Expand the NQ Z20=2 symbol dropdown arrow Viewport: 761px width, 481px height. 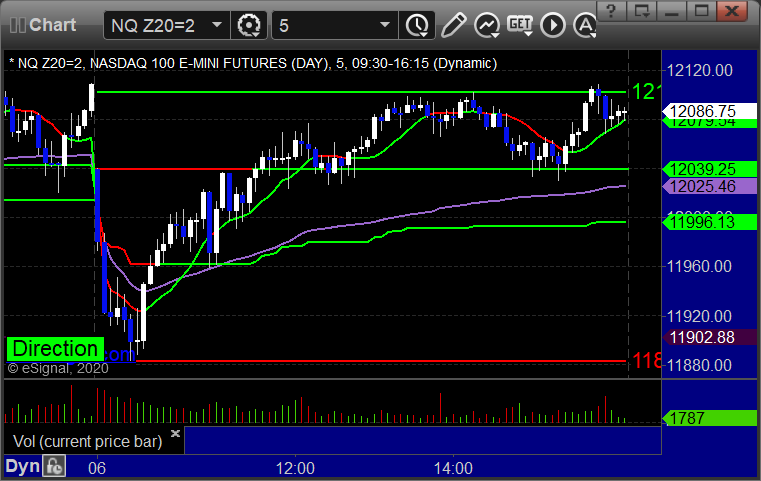pos(217,24)
